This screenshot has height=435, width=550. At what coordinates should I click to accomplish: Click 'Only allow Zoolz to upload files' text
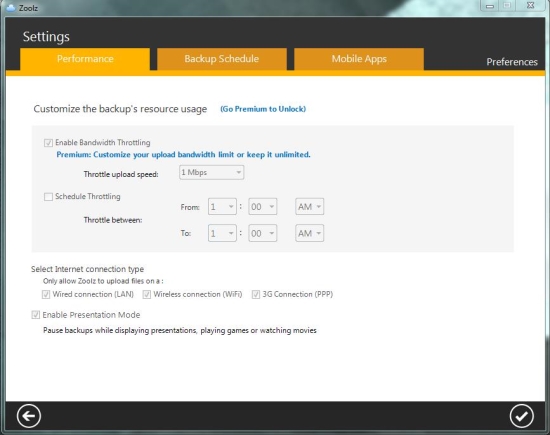(x=103, y=281)
